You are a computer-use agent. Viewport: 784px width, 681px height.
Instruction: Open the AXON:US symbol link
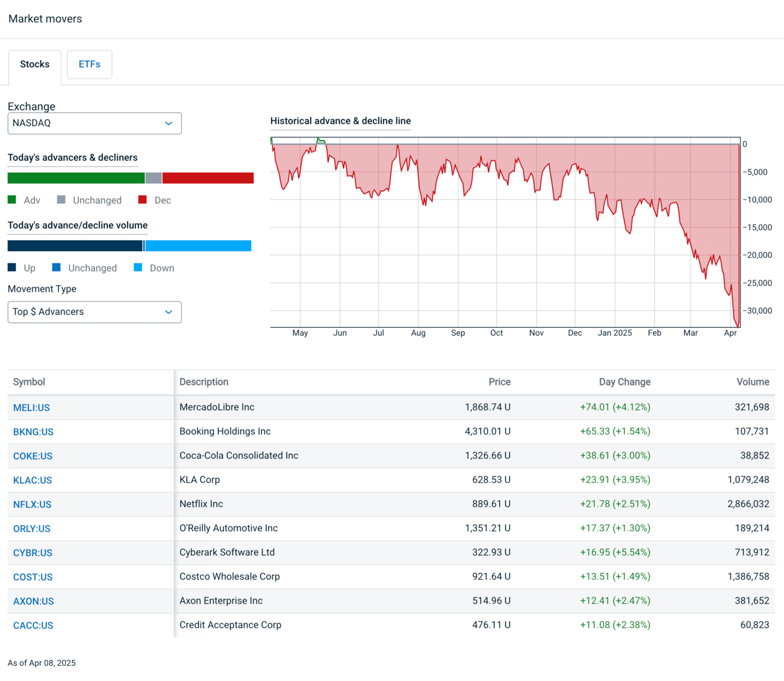coord(33,601)
